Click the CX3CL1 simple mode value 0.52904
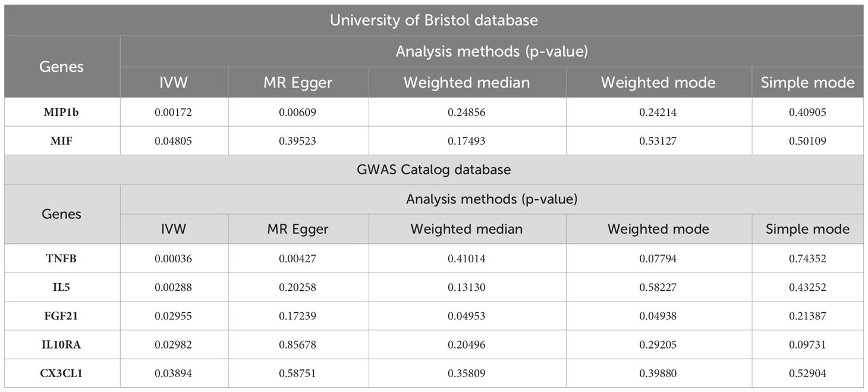This screenshot has width=868, height=392. [x=807, y=373]
